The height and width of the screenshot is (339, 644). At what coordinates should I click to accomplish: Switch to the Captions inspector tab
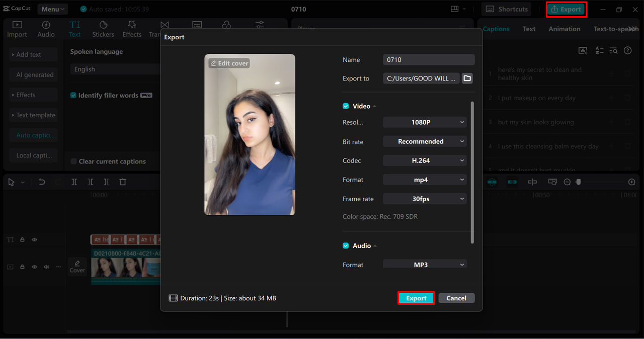[496, 29]
